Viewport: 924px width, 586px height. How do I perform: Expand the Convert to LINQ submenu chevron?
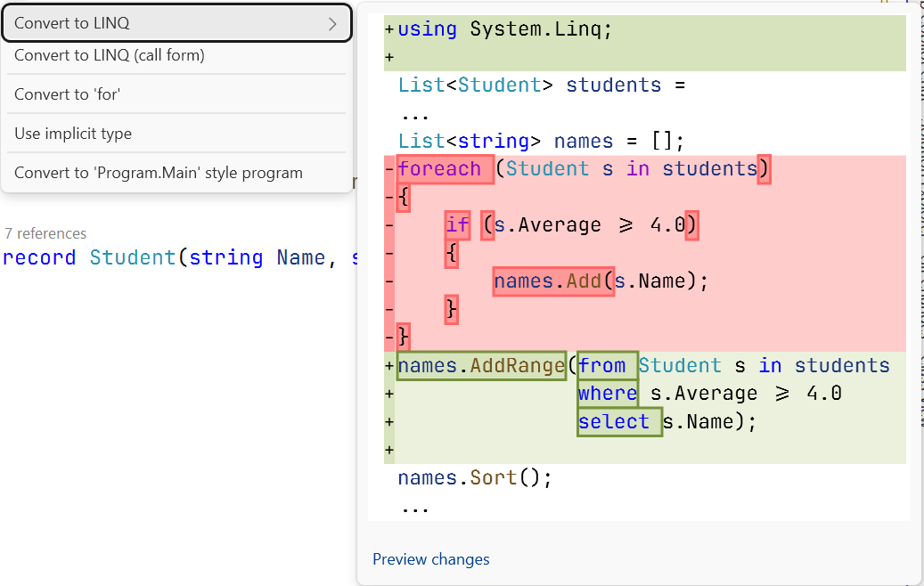(332, 23)
